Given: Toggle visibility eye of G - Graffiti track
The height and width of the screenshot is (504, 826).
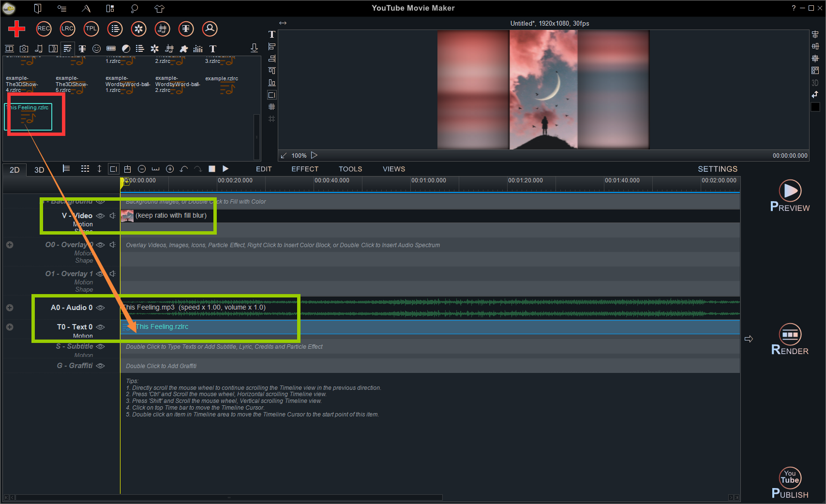Looking at the screenshot, I should point(100,366).
